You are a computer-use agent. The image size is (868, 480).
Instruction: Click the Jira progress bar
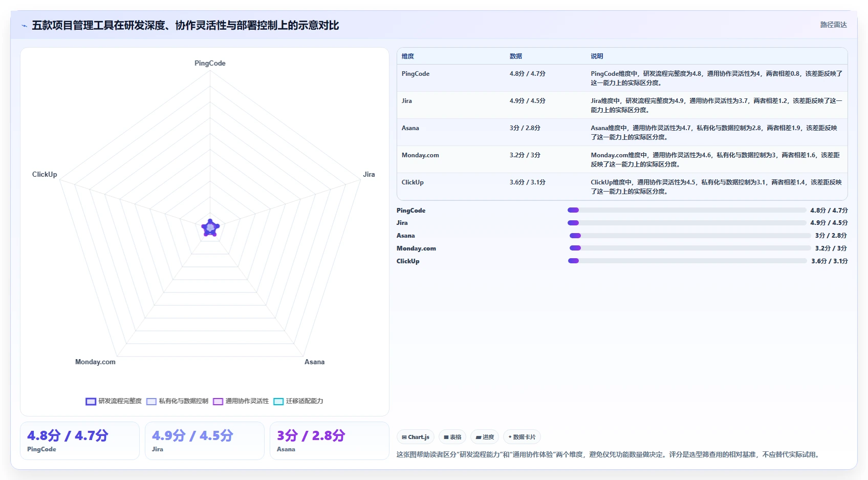(x=687, y=223)
